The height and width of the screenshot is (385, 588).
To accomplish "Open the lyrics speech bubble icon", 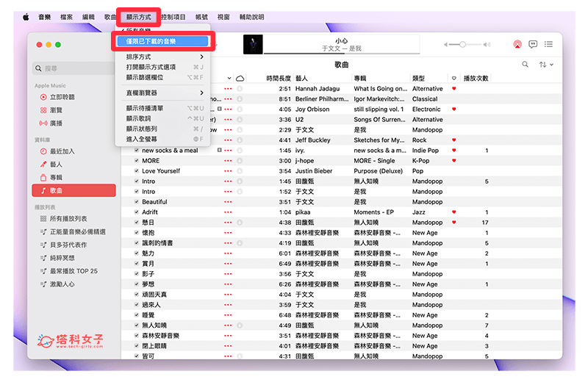I will pos(533,44).
